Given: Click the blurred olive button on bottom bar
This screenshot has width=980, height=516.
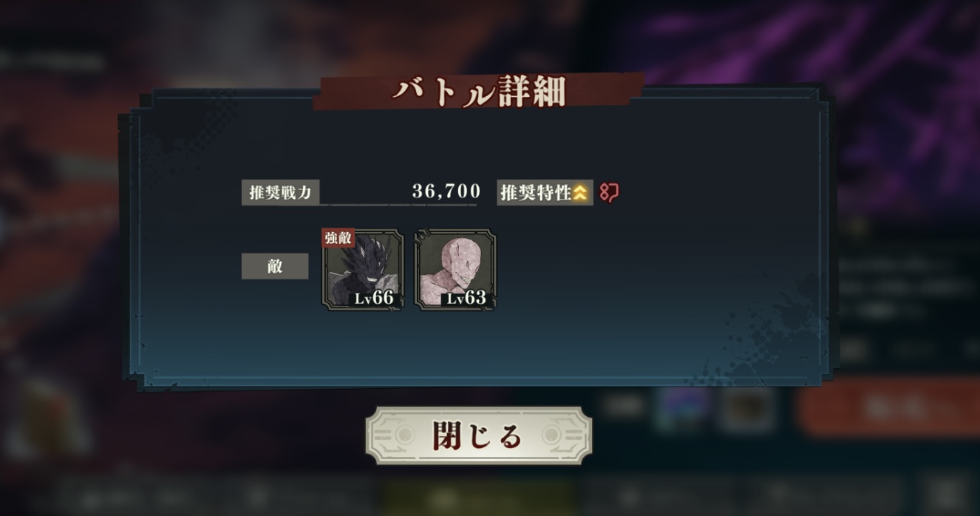Looking at the screenshot, I should tap(479, 496).
